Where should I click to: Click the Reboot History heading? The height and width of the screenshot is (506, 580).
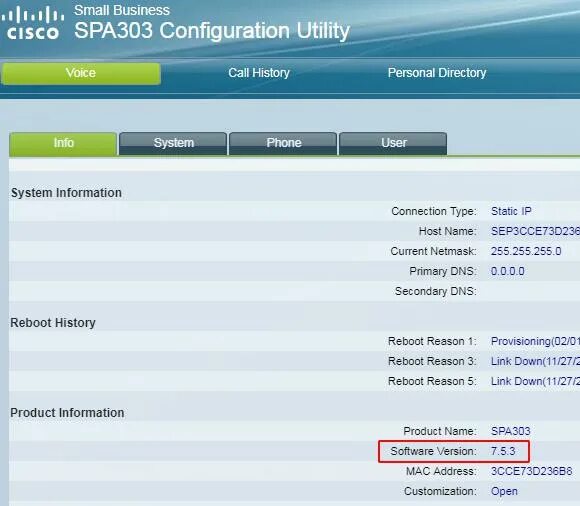point(53,323)
